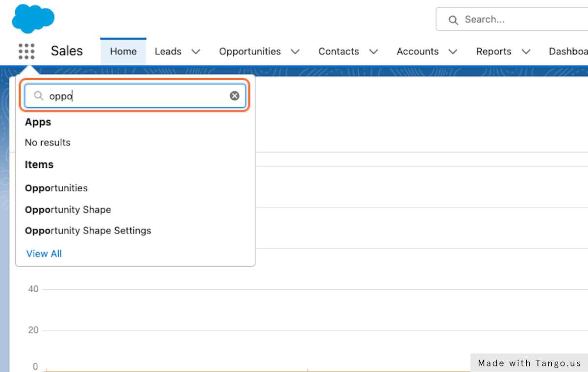Open the Accounts tab dropdown arrow
Screen dimensions: 588x372
click(x=453, y=52)
